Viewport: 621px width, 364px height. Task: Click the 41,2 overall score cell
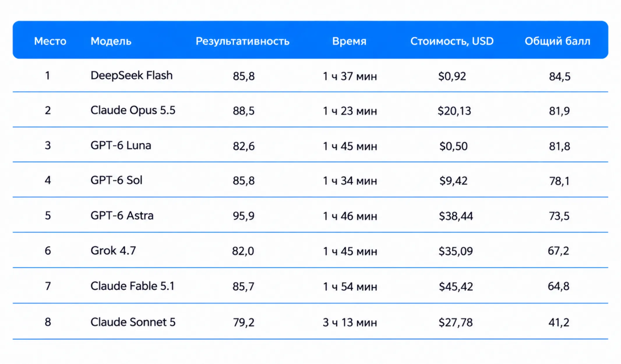coord(559,322)
